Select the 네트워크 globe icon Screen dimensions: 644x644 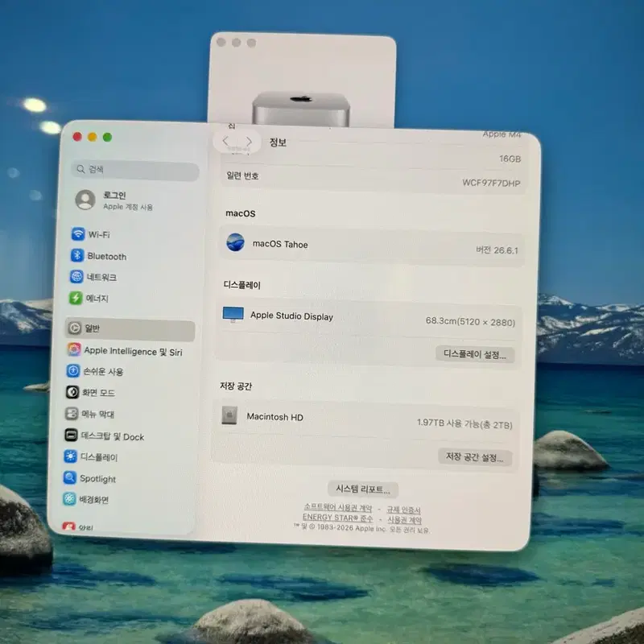point(76,277)
